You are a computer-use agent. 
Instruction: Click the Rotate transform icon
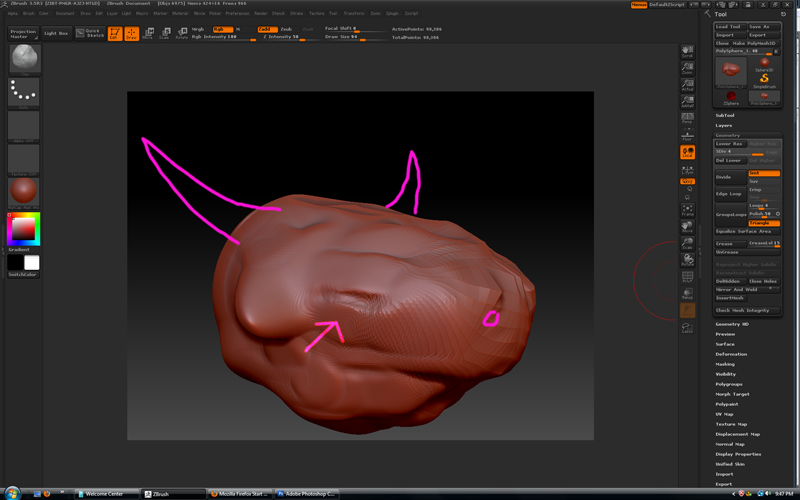click(182, 33)
